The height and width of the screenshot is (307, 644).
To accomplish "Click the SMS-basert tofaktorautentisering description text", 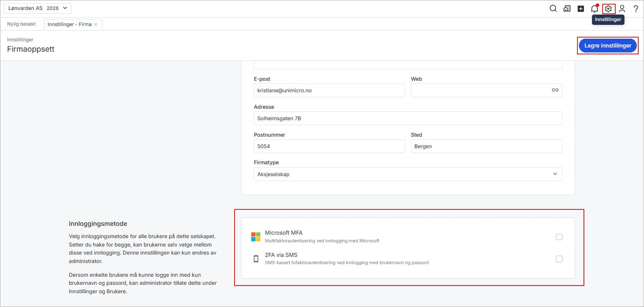I will (347, 263).
